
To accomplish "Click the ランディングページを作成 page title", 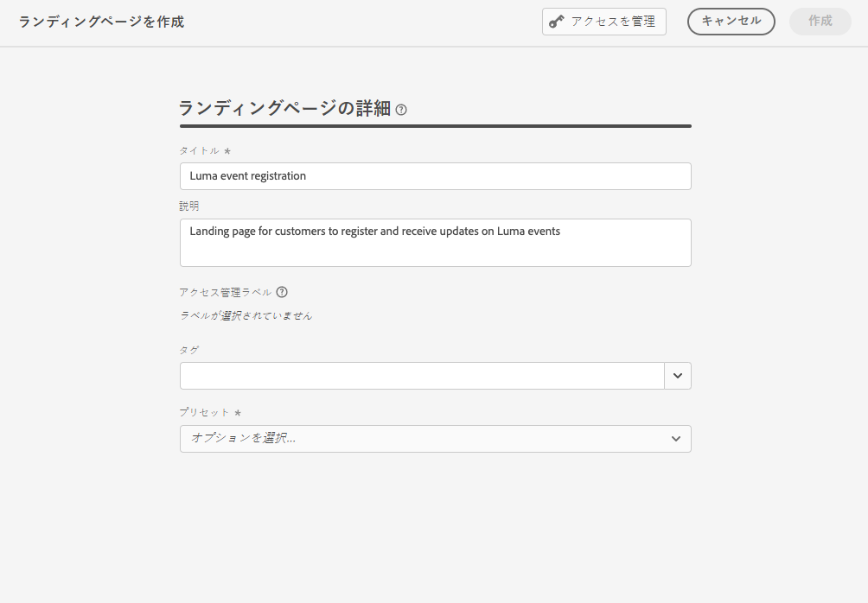I will point(101,22).
